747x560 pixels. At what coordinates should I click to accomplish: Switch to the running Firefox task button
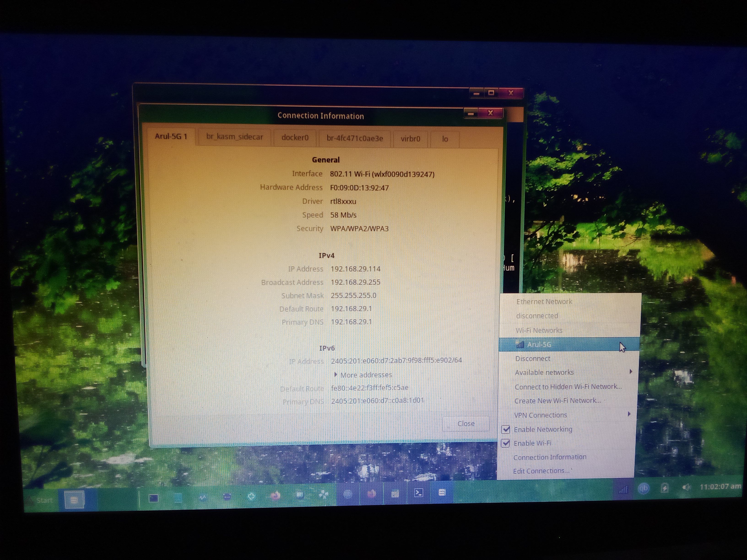[371, 494]
